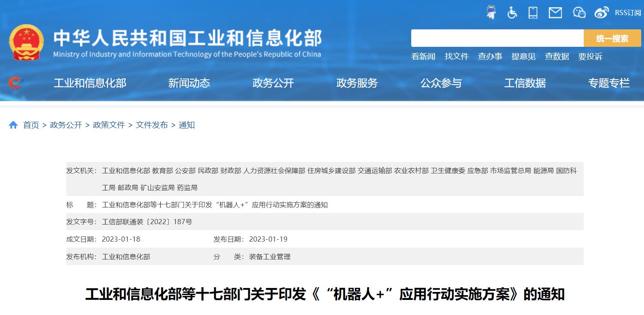The height and width of the screenshot is (315, 644).
Task: Open the 新闻动态 menu
Action: (x=189, y=83)
